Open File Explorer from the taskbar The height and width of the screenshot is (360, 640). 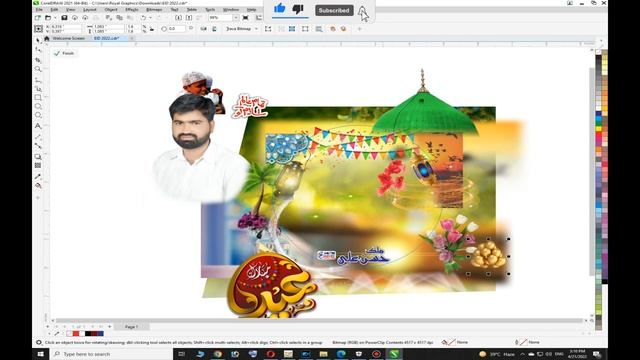pos(323,354)
